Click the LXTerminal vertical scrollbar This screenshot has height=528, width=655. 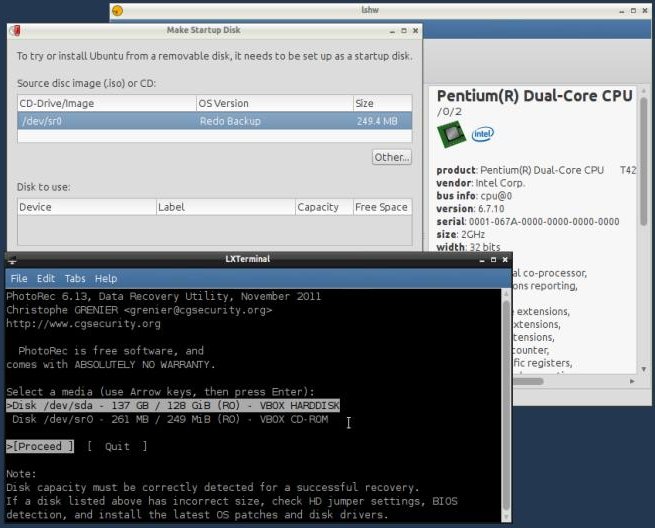(506, 405)
